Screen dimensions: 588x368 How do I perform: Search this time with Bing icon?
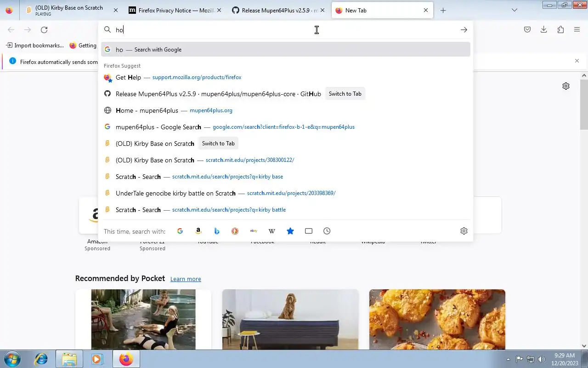tap(217, 231)
